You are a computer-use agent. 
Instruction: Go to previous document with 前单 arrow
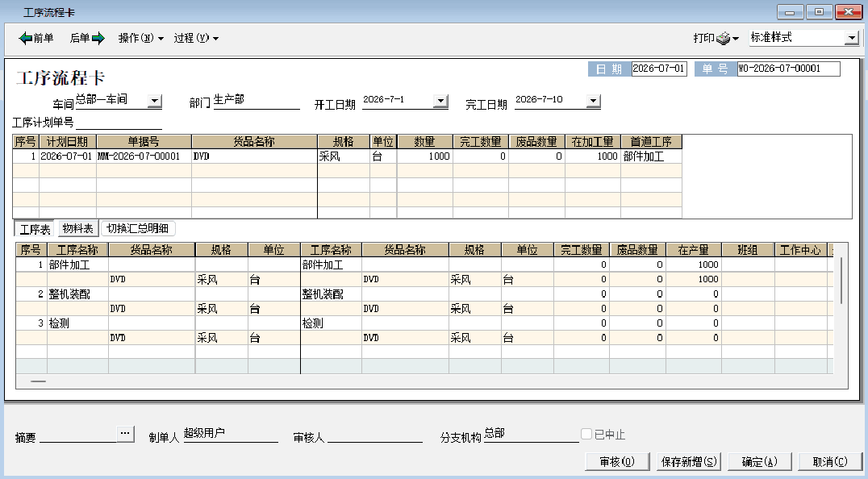click(36, 38)
